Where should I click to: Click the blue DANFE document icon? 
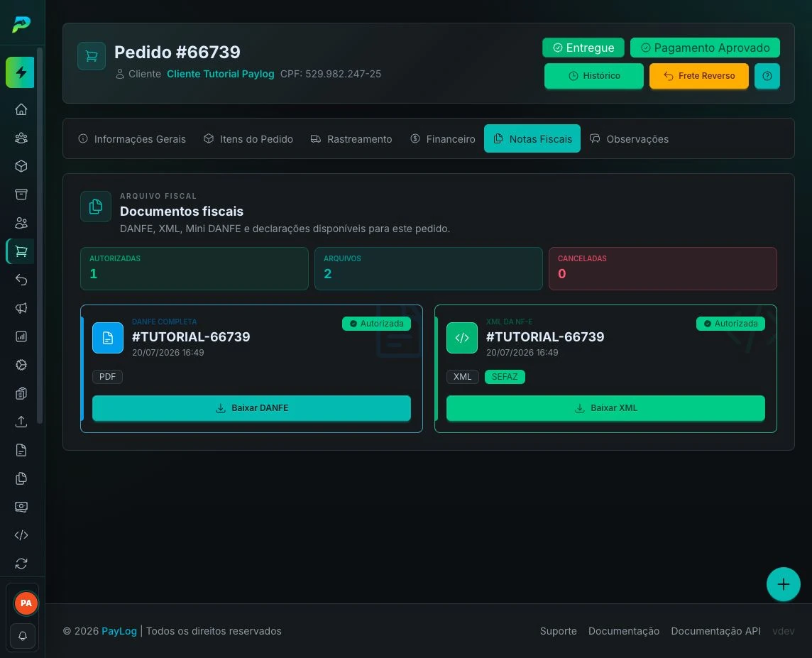click(108, 338)
